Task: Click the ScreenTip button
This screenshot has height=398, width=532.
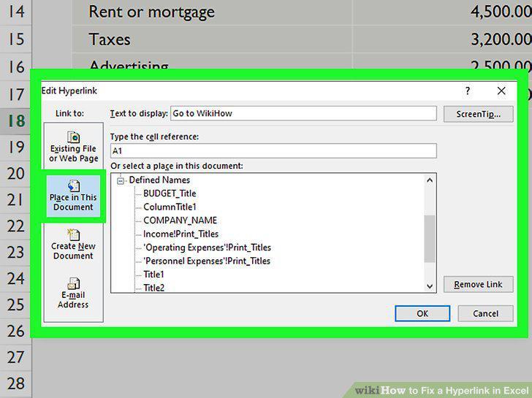Action: coord(479,114)
